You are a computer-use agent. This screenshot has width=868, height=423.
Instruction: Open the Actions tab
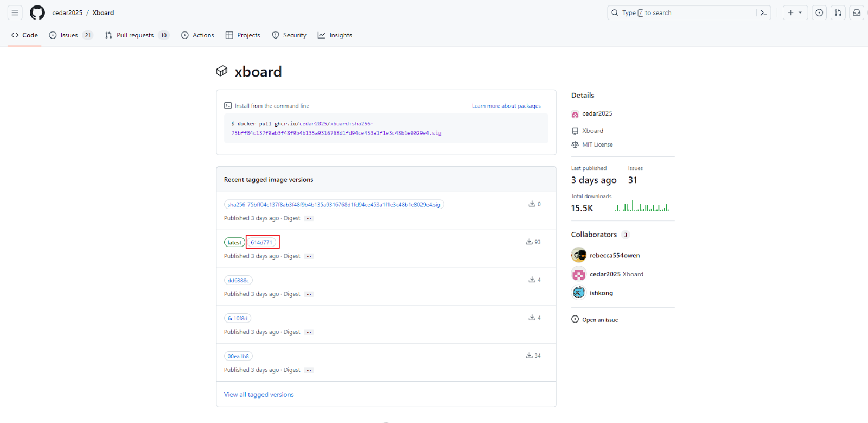click(x=197, y=35)
